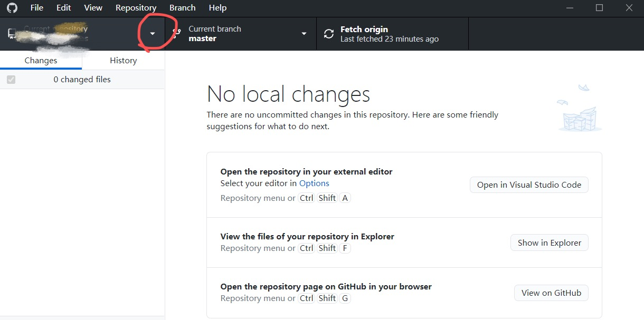Viewport: 644px width, 320px height.
Task: Expand the circled repository selector chevron
Action: pos(153,33)
